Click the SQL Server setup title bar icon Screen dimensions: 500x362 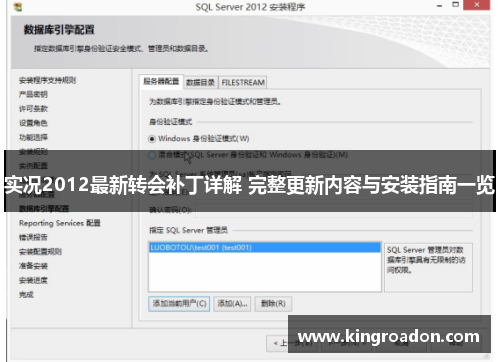click(x=18, y=7)
